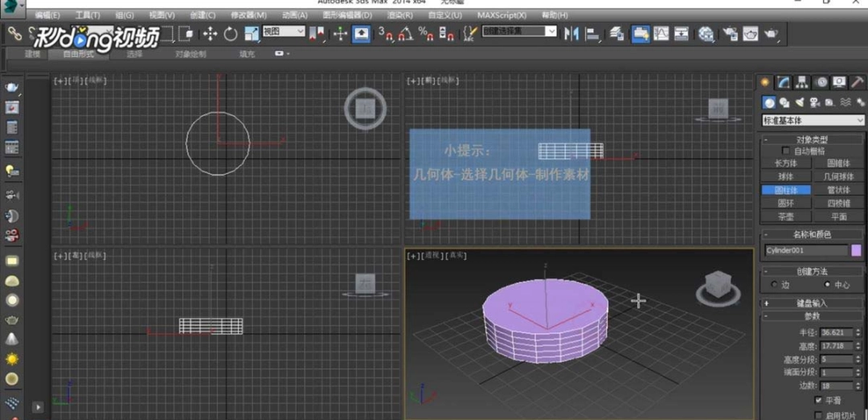868x420 pixels.
Task: Toggle the 平滑 checkbox
Action: 819,400
